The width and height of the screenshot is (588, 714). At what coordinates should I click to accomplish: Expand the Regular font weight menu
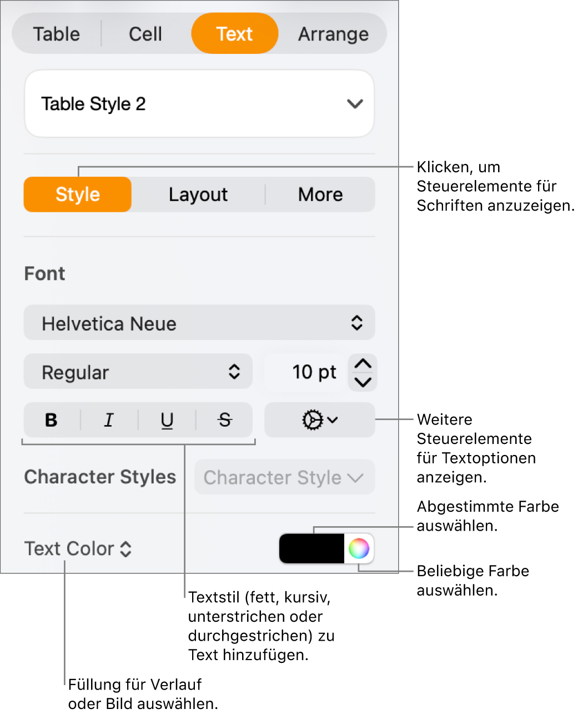(138, 372)
